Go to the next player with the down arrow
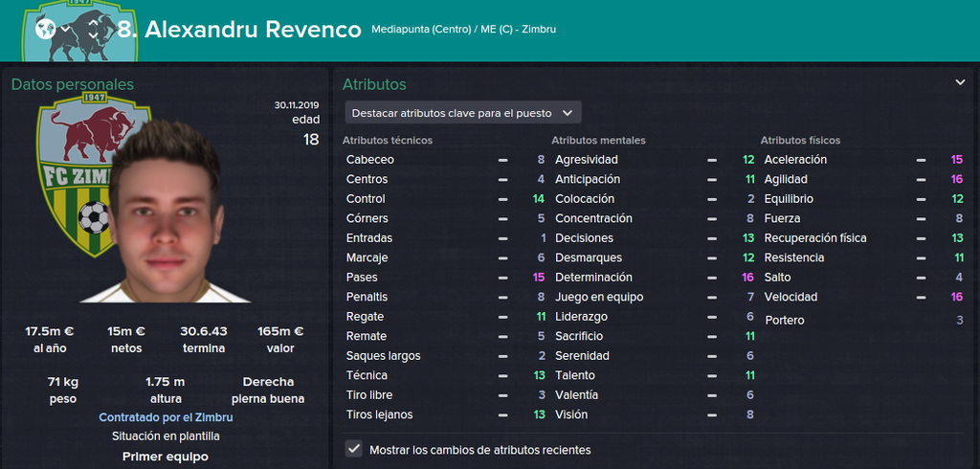Viewport: 980px width, 469px height. pos(93,36)
